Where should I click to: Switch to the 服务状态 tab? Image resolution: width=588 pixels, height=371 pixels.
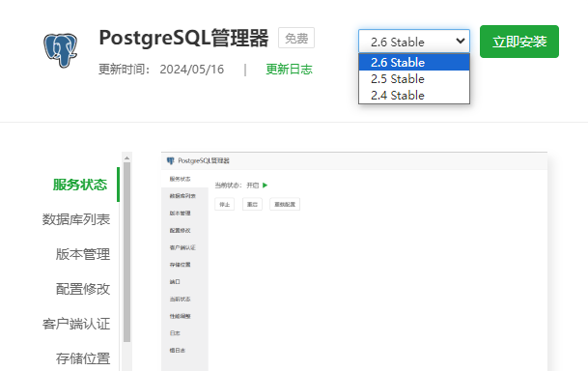(80, 185)
